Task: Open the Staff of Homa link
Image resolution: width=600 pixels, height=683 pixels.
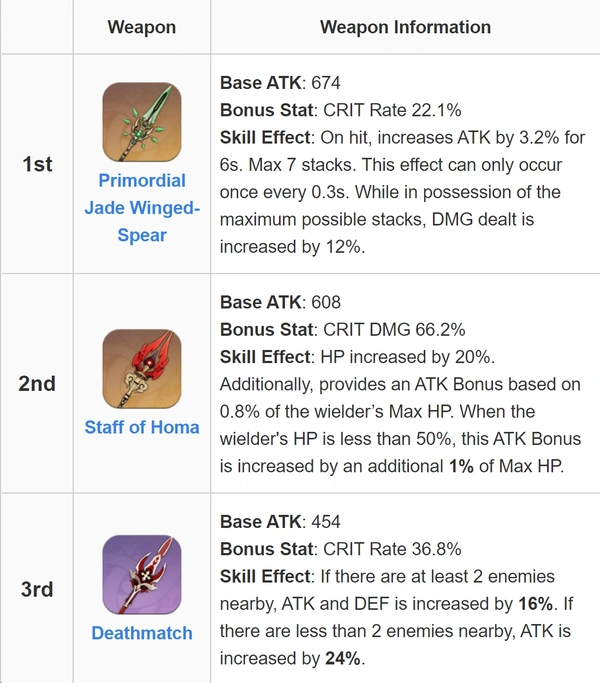Action: coord(142,427)
